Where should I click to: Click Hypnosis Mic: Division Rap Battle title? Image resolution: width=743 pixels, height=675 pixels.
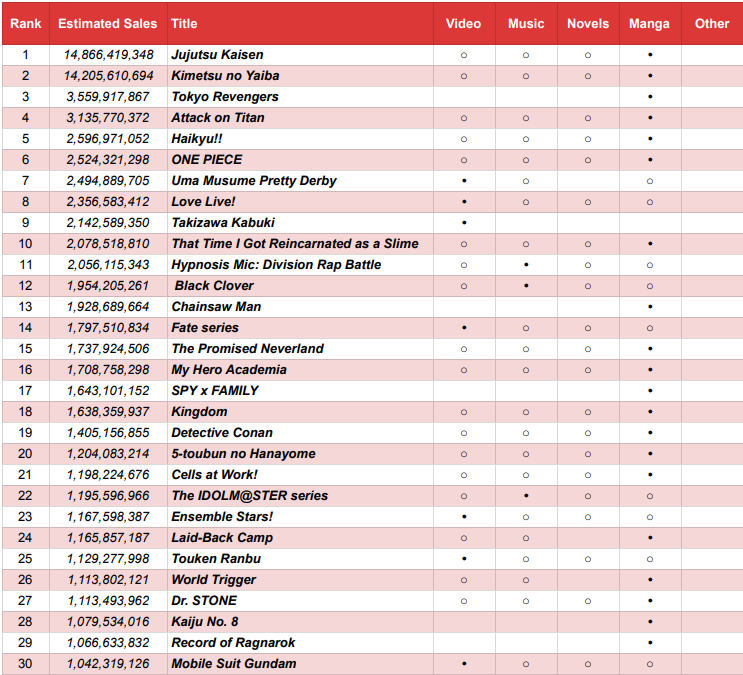[276, 265]
